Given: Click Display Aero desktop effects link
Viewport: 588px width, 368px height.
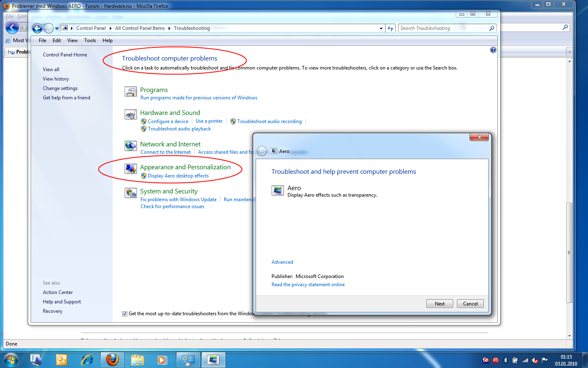Looking at the screenshot, I should 178,176.
